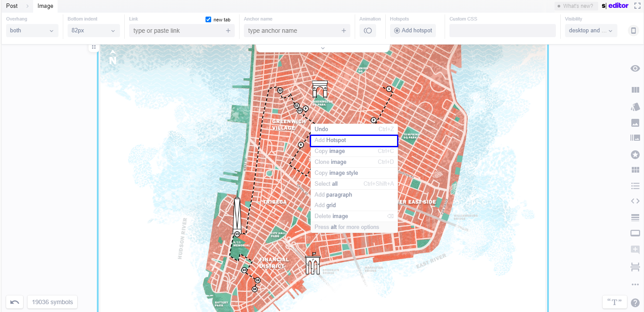Insert an image via sidebar picture icon
Screen dimensions: 644x312
[x=635, y=123]
